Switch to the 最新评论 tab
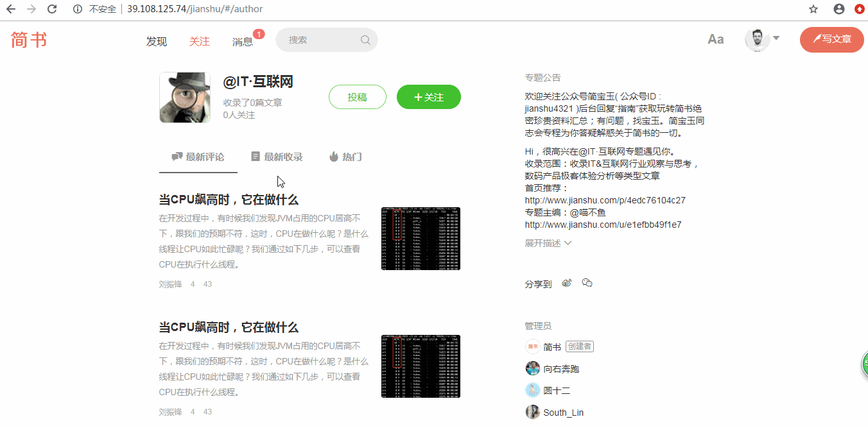Image resolution: width=868 pixels, height=426 pixels. pyautogui.click(x=198, y=157)
